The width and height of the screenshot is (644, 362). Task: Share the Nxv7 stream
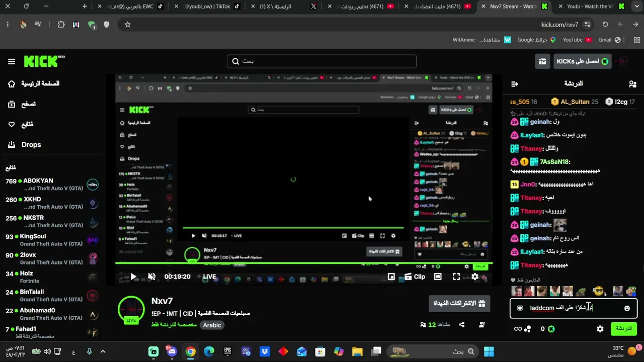click(x=462, y=325)
